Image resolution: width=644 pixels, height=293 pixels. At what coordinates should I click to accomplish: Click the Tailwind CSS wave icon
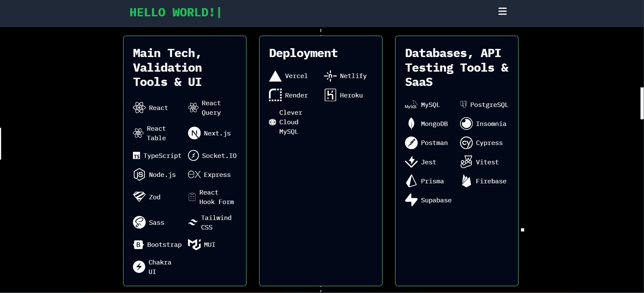tap(193, 222)
